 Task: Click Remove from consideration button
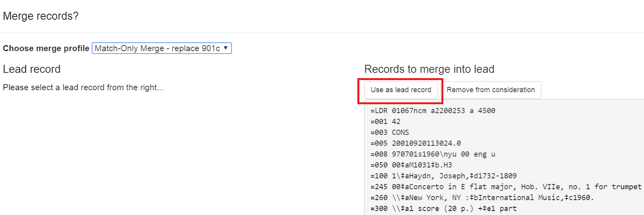coord(491,90)
